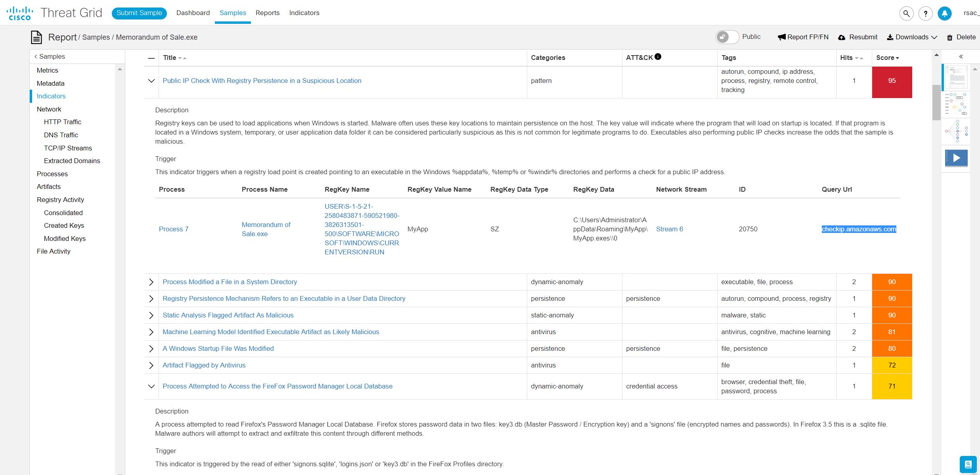Delete the sample via trash icon
This screenshot has height=475, width=980.
coord(961,37)
